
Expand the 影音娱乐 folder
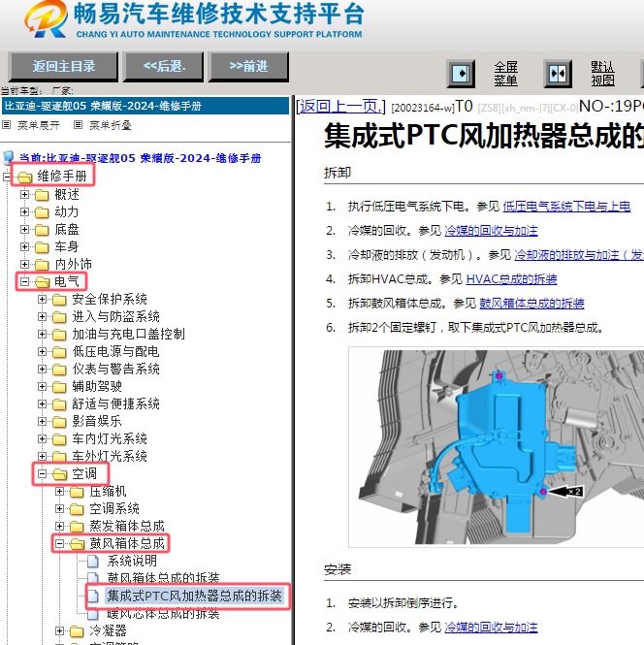pyautogui.click(x=42, y=421)
